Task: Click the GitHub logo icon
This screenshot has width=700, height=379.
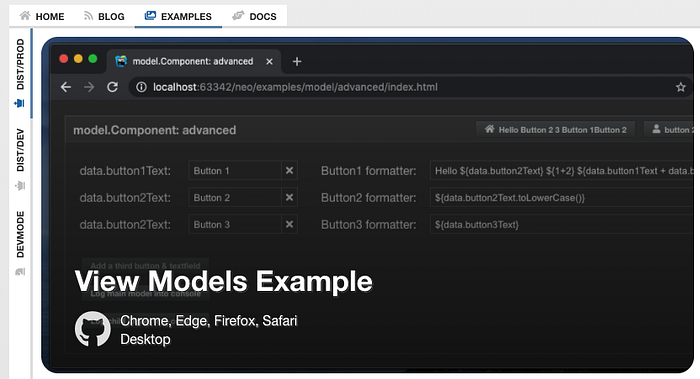Action: click(92, 329)
